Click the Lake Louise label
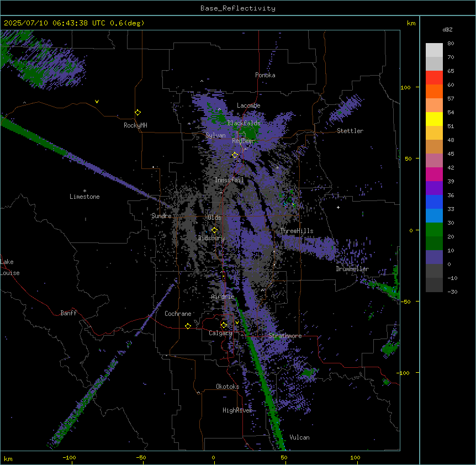 coord(10,267)
